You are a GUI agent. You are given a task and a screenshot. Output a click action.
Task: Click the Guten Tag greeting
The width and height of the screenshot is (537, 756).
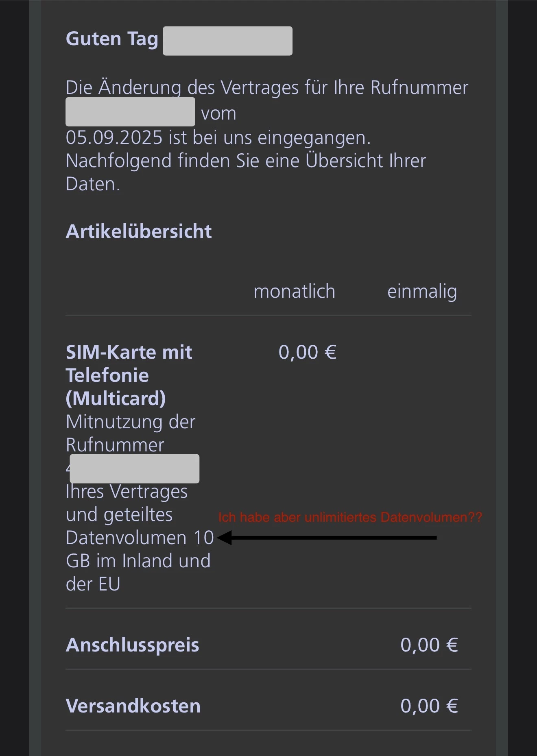pyautogui.click(x=112, y=39)
